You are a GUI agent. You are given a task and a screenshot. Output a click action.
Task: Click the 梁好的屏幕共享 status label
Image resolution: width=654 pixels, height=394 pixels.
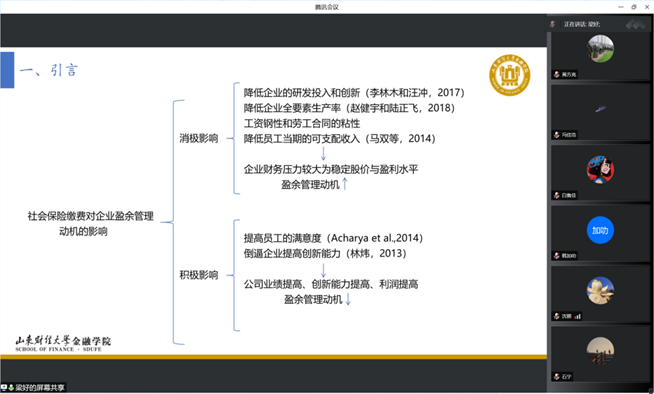pos(40,388)
